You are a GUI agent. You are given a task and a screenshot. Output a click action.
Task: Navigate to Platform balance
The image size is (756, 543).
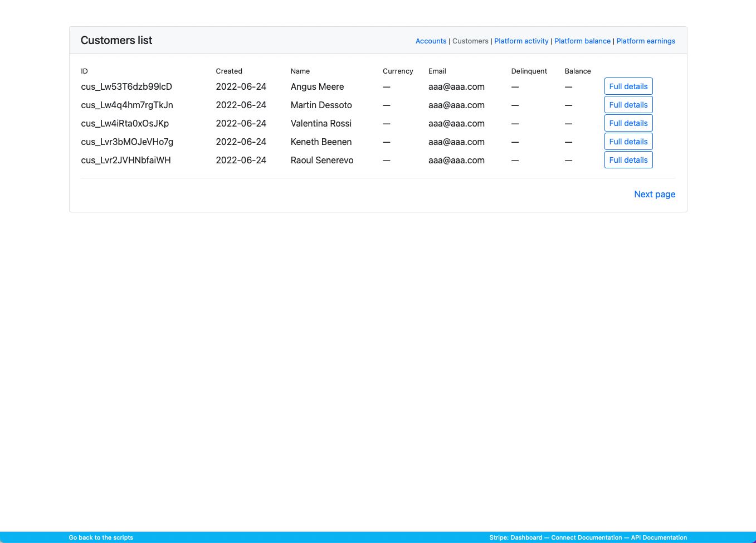tap(582, 41)
